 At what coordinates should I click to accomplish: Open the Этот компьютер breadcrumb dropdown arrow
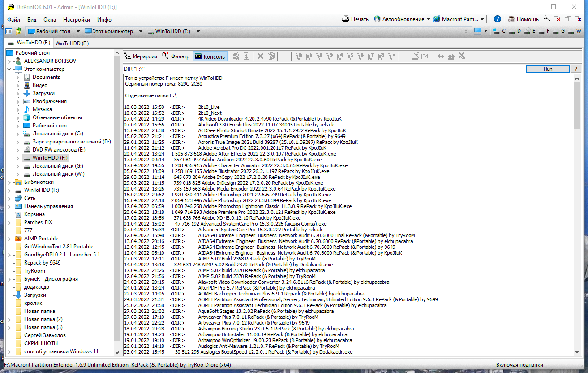pyautogui.click(x=141, y=31)
